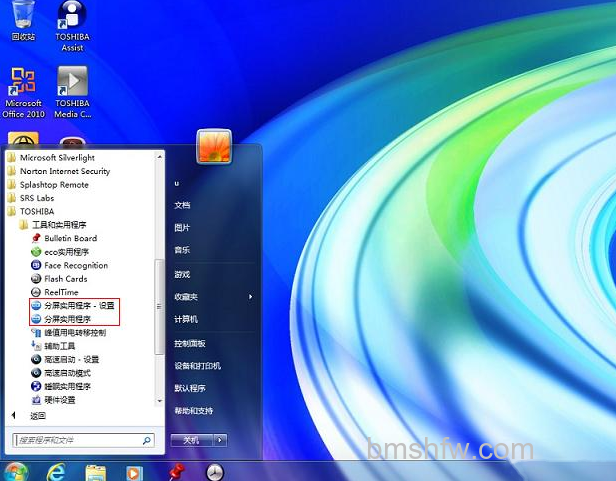616x481 pixels.
Task: Open 游戏 from Start menu
Action: (x=182, y=274)
